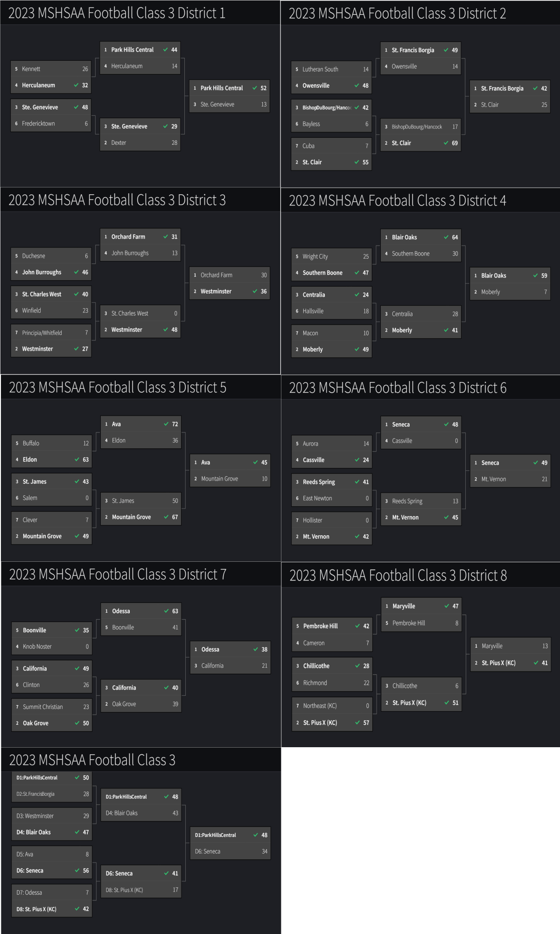Click the checkmark next to Blair Oaks 64
Screen dimensions: 560x934
446,237
